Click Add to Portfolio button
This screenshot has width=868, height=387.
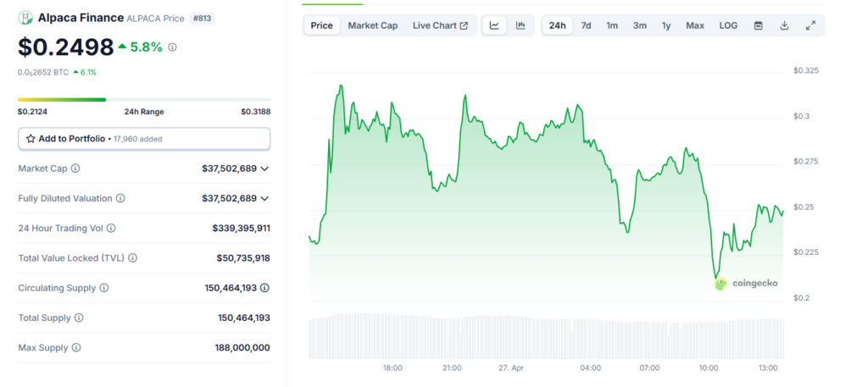[x=144, y=138]
